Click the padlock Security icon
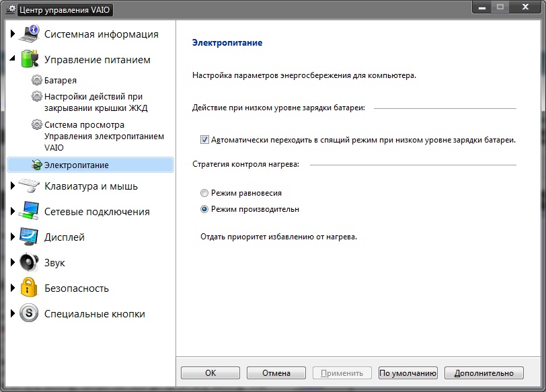The width and height of the screenshot is (546, 392). (x=29, y=288)
